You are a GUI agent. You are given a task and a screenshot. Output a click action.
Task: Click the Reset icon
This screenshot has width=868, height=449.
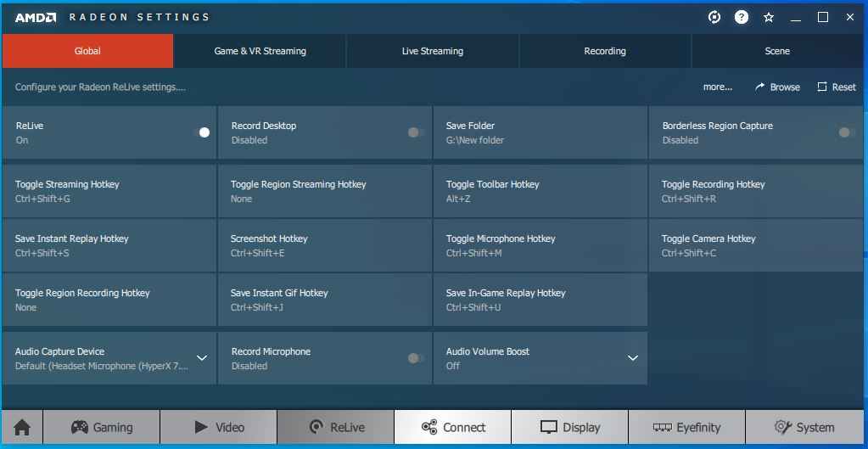[822, 87]
